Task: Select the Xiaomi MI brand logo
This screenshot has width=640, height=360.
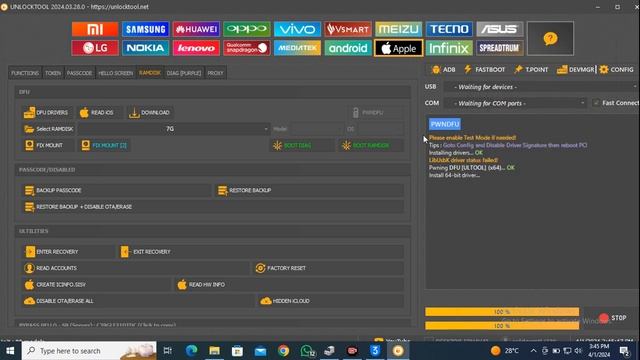Action: click(95, 29)
